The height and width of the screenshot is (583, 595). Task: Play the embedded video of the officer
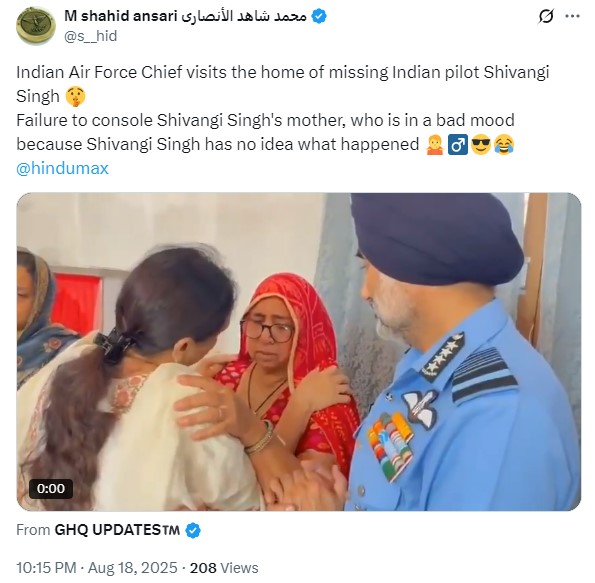pyautogui.click(x=299, y=352)
